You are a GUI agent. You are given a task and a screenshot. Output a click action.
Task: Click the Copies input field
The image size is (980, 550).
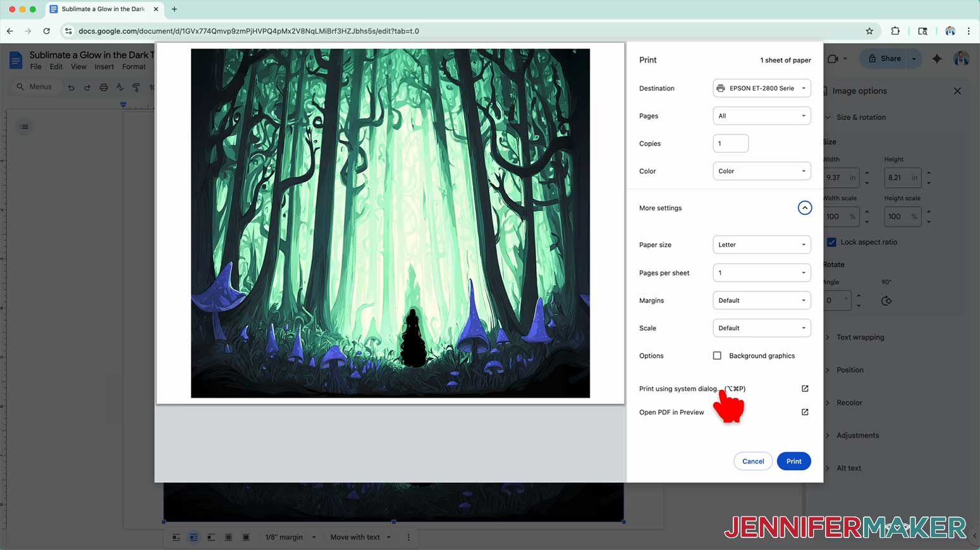(730, 144)
